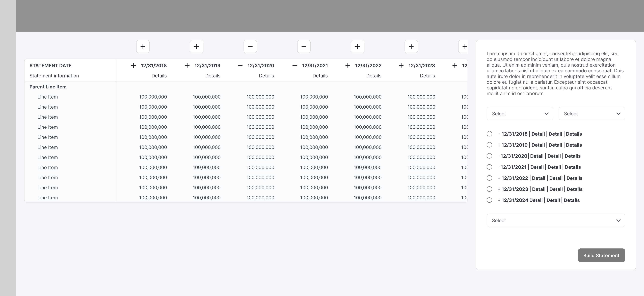
Task: Click the plus button above the 12/31/2019 column
Action: [197, 46]
